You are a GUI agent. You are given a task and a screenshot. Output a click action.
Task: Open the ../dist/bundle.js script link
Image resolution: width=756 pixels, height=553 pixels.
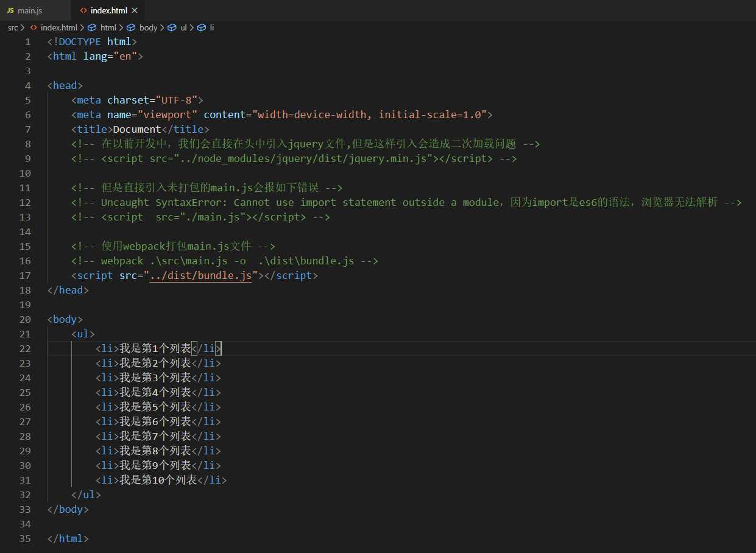point(200,275)
